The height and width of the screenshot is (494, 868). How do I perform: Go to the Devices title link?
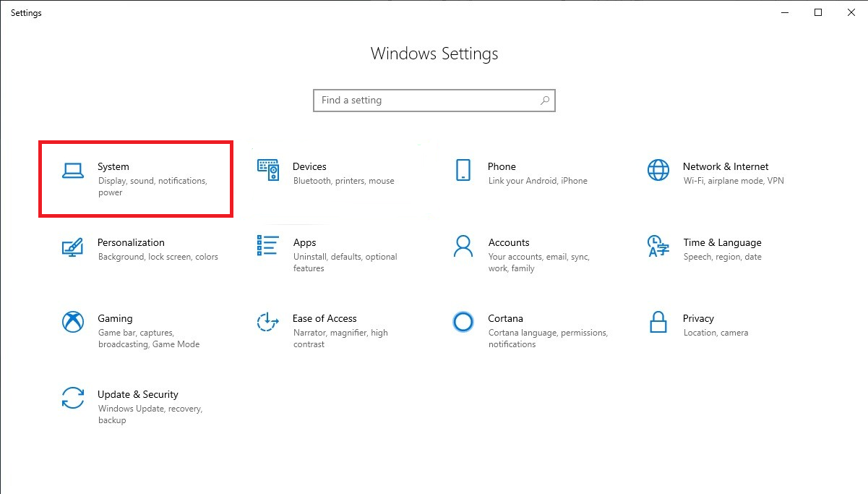[x=309, y=166]
